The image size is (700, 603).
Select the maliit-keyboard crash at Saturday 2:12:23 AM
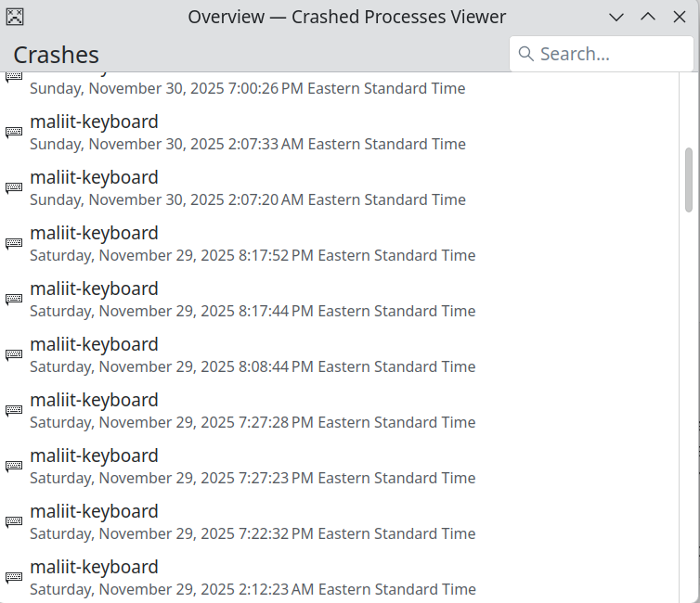(339, 578)
